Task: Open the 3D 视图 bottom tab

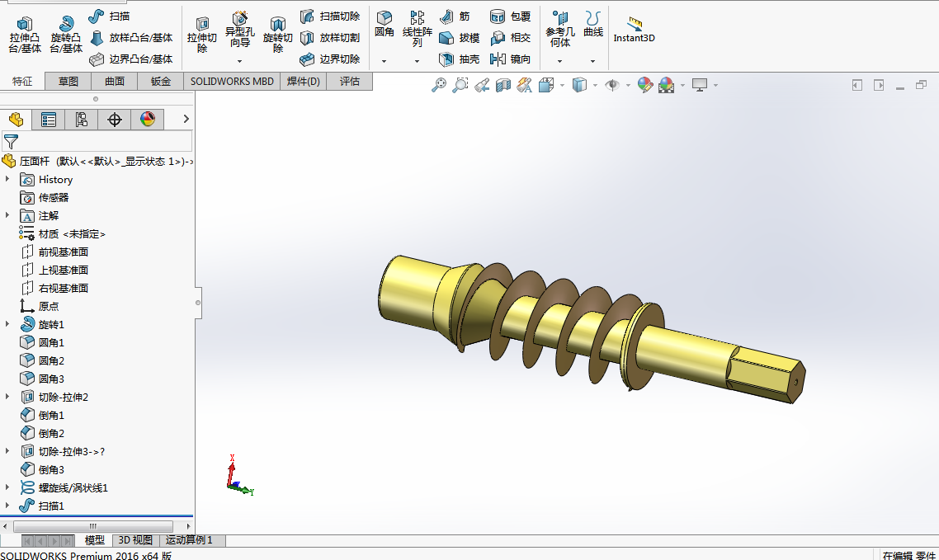Action: (x=135, y=540)
